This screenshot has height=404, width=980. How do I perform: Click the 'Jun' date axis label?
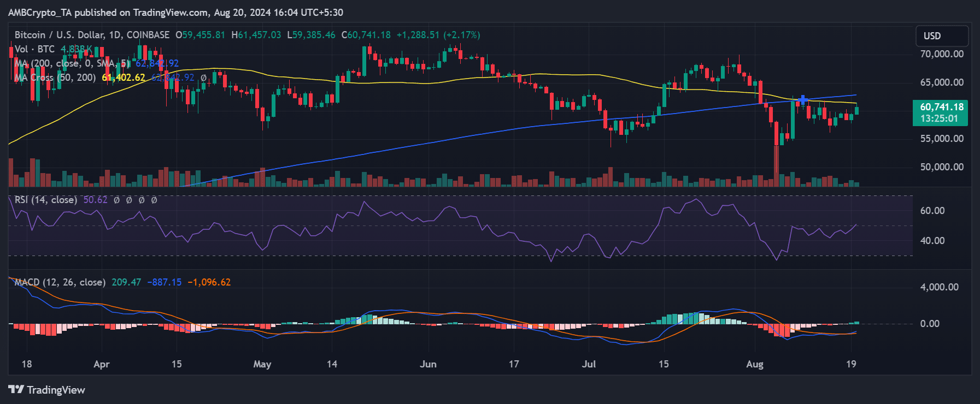point(428,364)
